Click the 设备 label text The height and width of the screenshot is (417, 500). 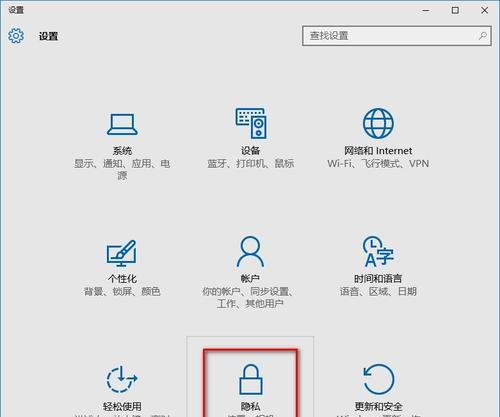pyautogui.click(x=251, y=151)
